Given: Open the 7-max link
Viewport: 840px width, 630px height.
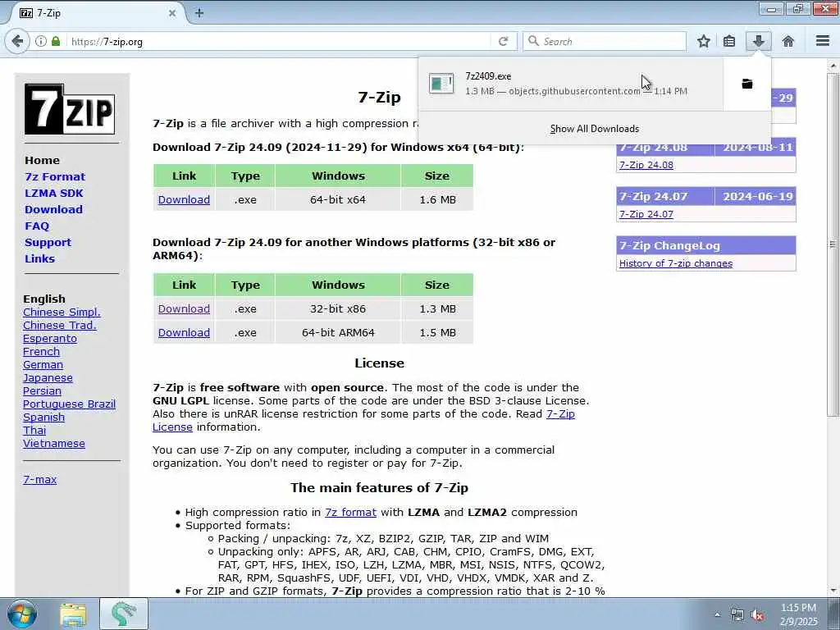Looking at the screenshot, I should (x=39, y=479).
